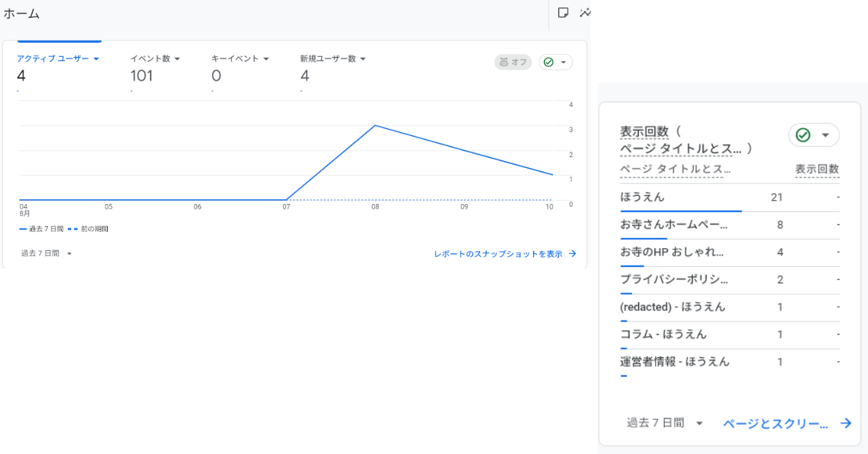868x454 pixels.
Task: Open the insights sparkle icon
Action: pos(585,13)
